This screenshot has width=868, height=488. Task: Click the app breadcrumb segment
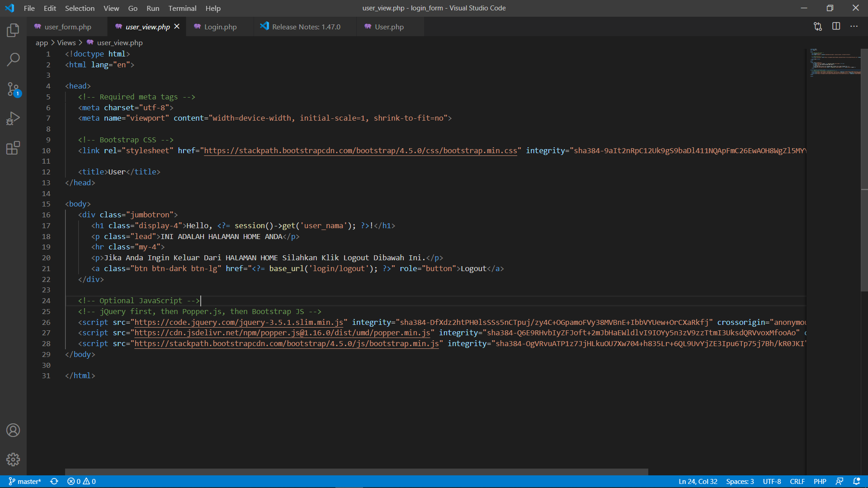click(x=42, y=42)
